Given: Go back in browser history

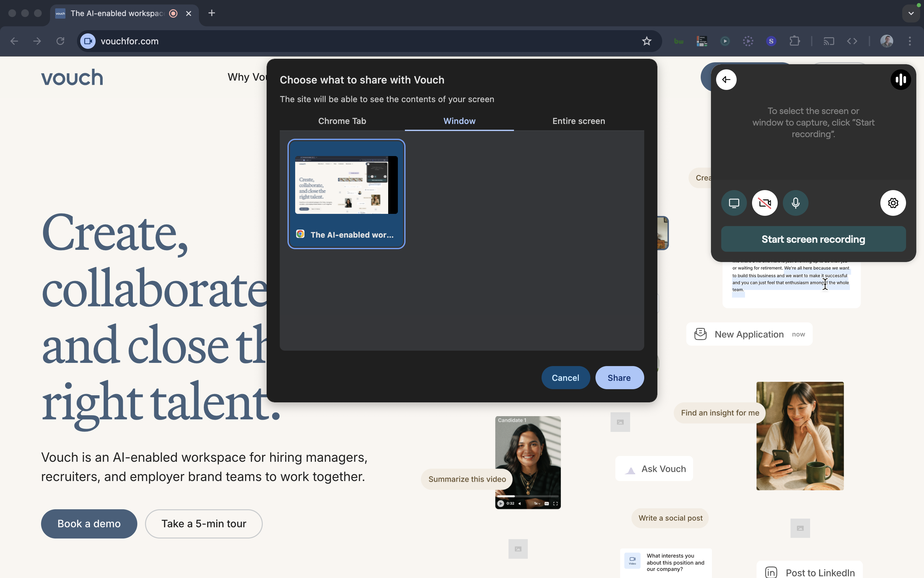Looking at the screenshot, I should tap(14, 41).
